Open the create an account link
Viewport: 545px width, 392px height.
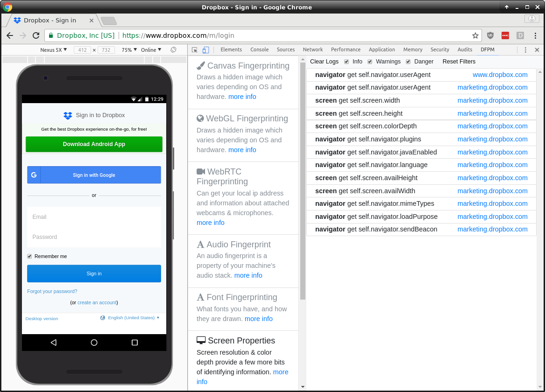(97, 302)
